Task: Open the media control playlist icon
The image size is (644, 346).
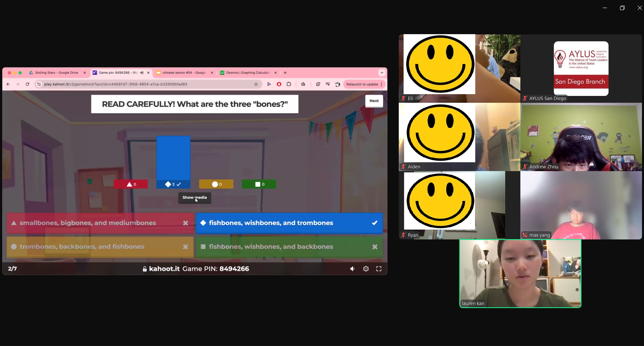Action: [x=328, y=84]
